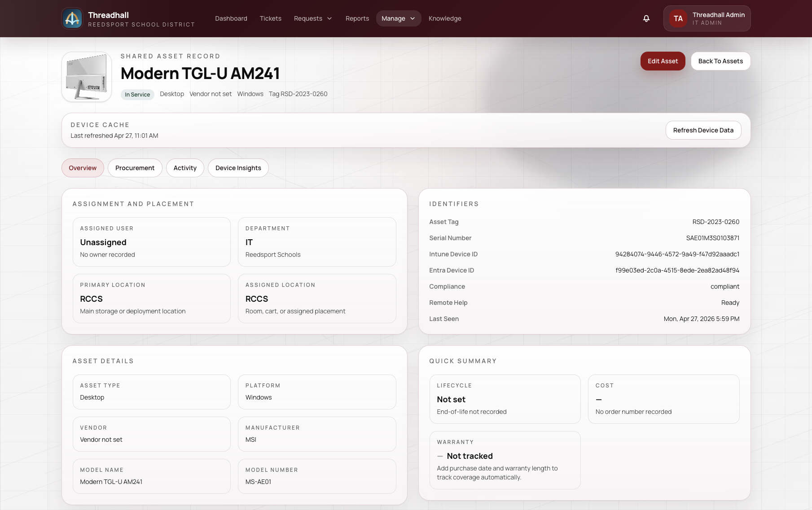Click serial number SAE01M3S0103871
Screen dimensions: 812x510
pos(713,238)
